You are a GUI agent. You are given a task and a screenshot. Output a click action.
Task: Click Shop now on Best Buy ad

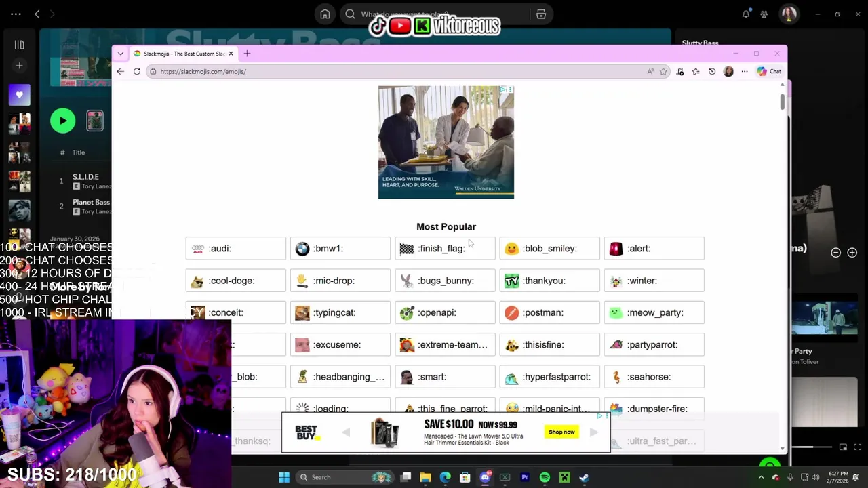[561, 432]
